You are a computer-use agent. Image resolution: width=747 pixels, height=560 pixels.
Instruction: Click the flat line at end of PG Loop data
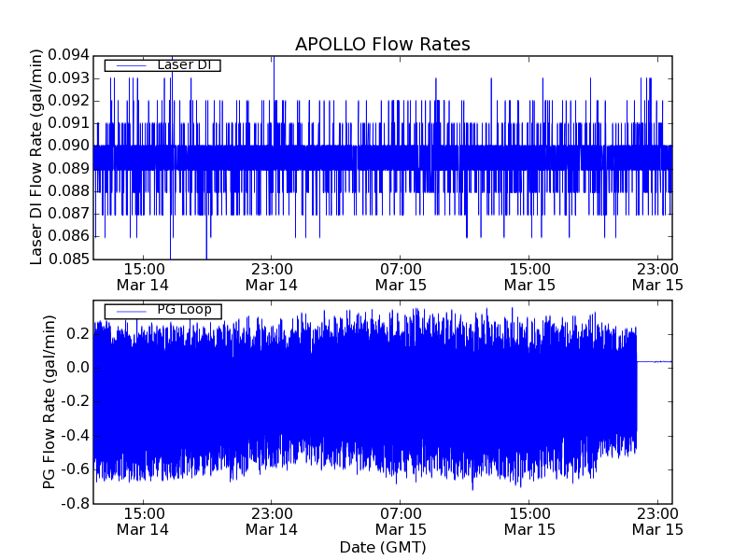[655, 361]
